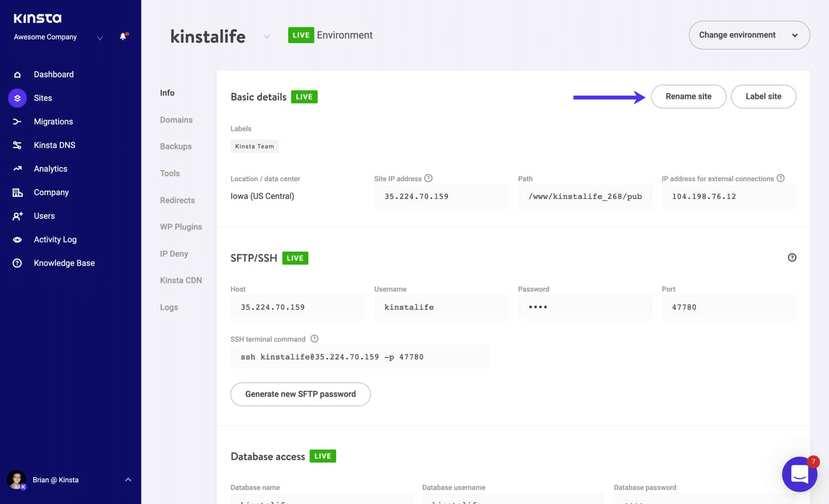829x504 pixels.
Task: Select the Activity Log icon
Action: [x=17, y=239]
